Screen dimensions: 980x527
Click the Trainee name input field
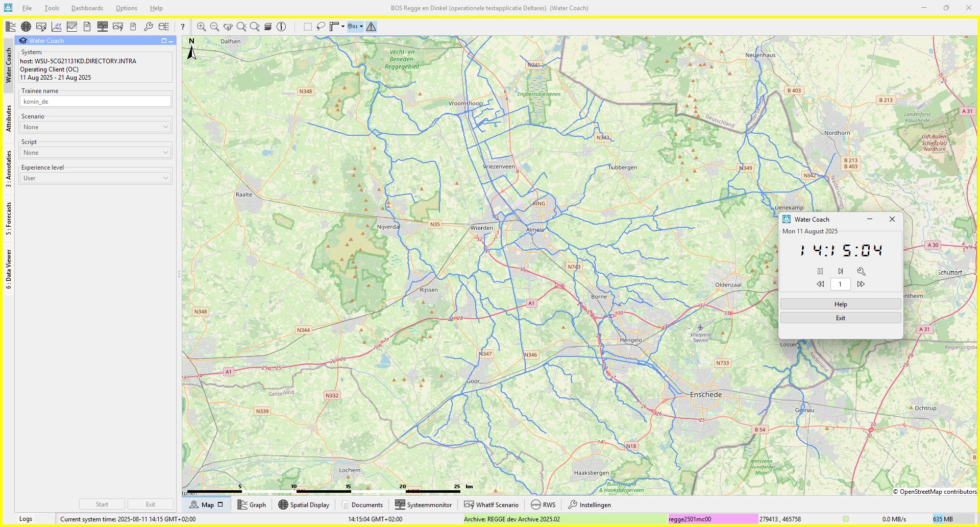(x=95, y=102)
